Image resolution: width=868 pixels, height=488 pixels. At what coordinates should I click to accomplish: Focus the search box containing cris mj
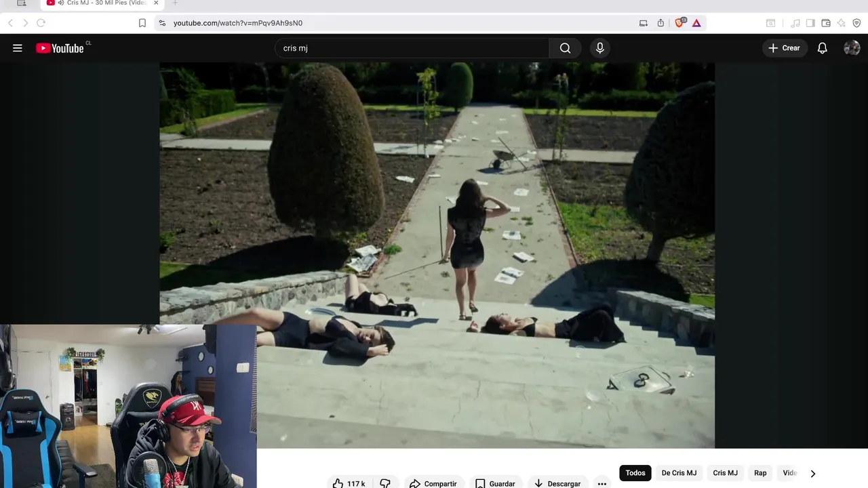coord(412,48)
